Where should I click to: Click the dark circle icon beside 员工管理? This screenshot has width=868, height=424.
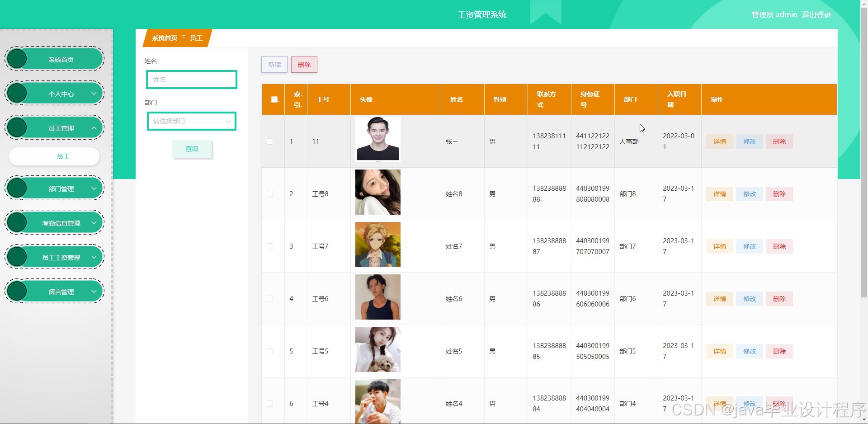pos(17,127)
